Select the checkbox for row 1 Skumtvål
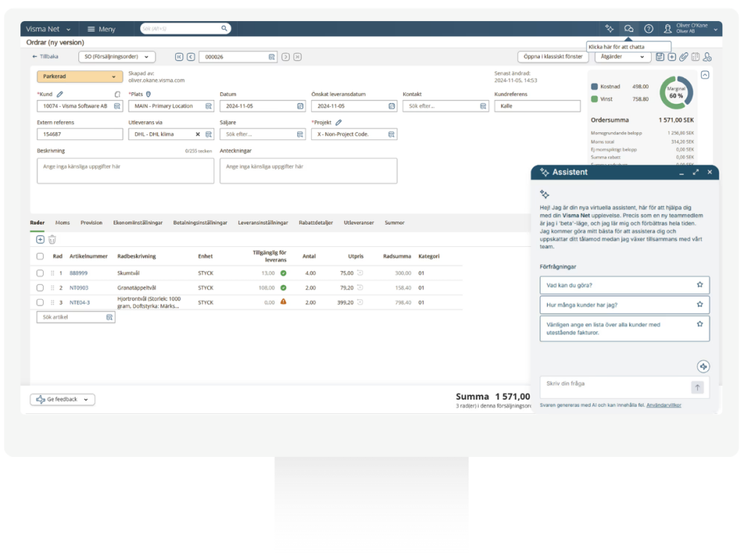The image size is (744, 560). point(40,273)
